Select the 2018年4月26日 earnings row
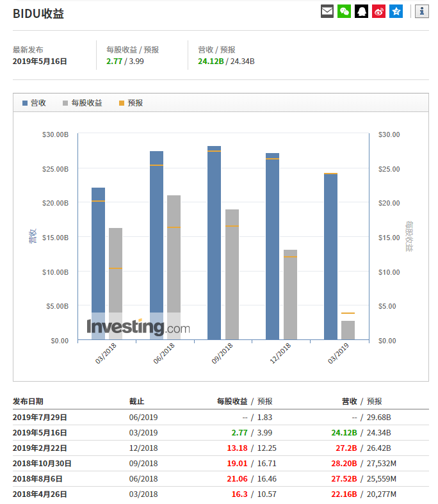This screenshot has height=504, width=438. point(40,494)
